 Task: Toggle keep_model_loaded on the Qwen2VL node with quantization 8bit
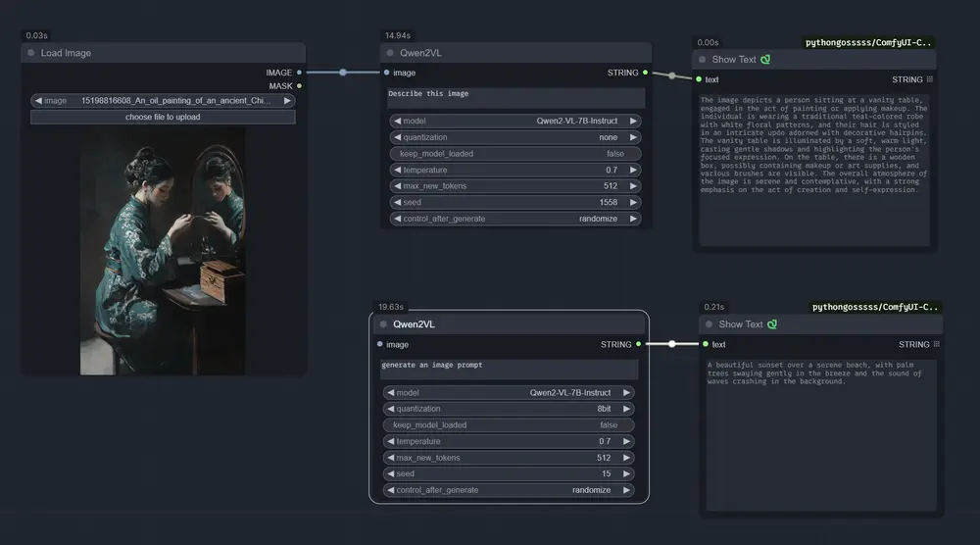[x=509, y=425]
